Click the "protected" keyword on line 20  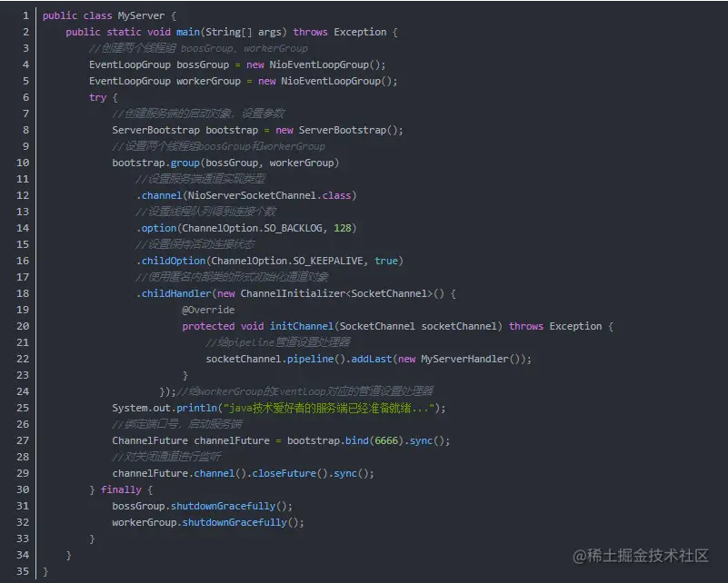pos(208,326)
